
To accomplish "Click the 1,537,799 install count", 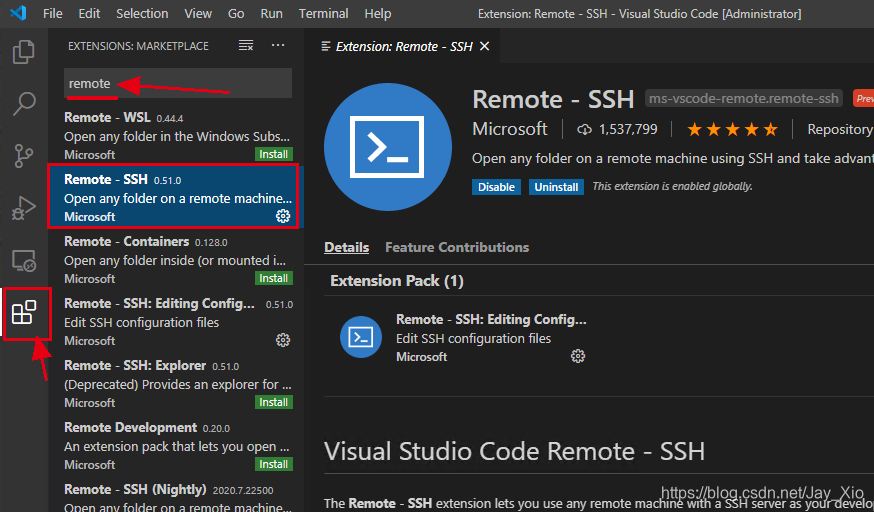I will click(628, 130).
